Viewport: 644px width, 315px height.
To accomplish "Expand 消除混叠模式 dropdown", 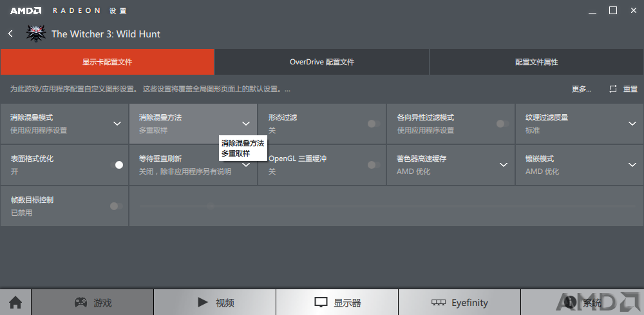I will click(117, 124).
